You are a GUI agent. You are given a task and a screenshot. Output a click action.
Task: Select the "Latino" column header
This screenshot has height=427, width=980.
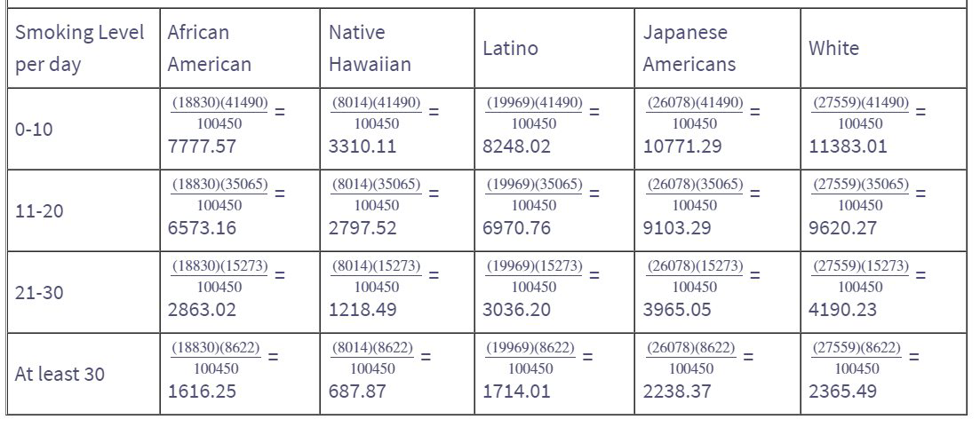coord(510,49)
